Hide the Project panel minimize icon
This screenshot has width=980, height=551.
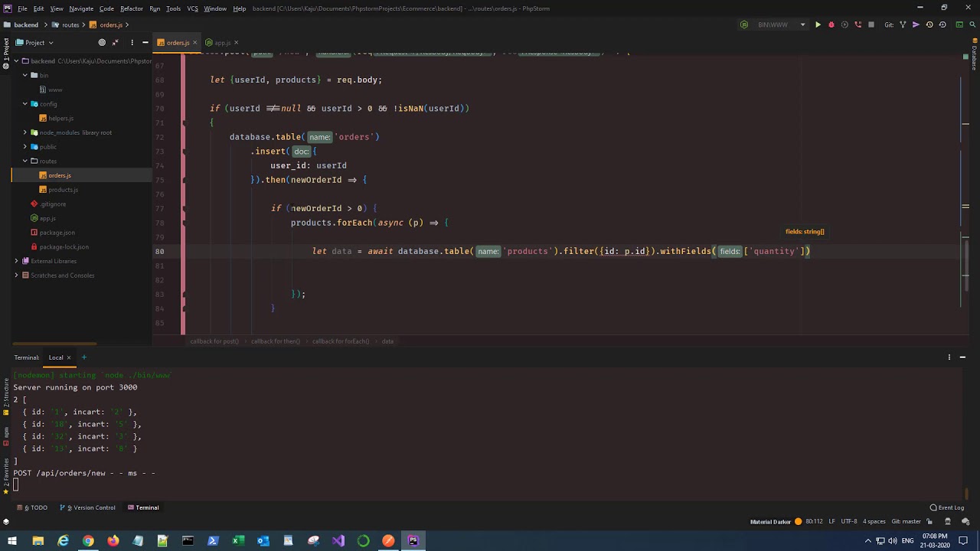pos(145,43)
